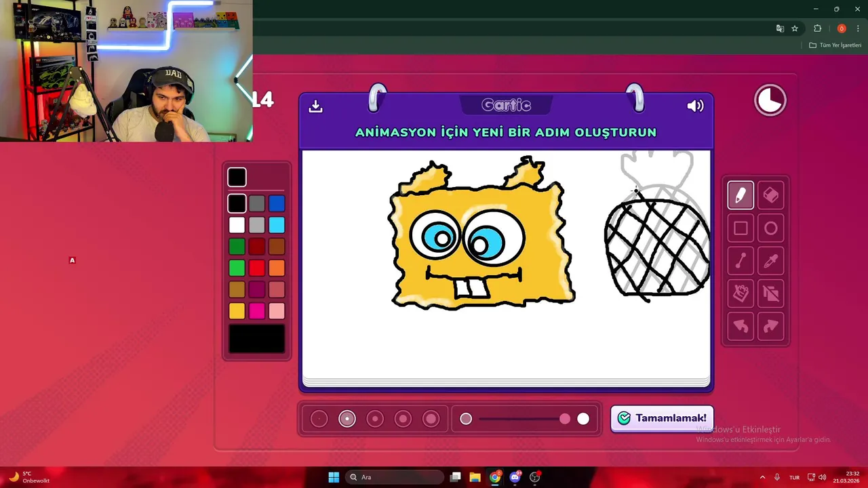
Task: Pick the eyedropper color picker tool
Action: click(x=771, y=261)
